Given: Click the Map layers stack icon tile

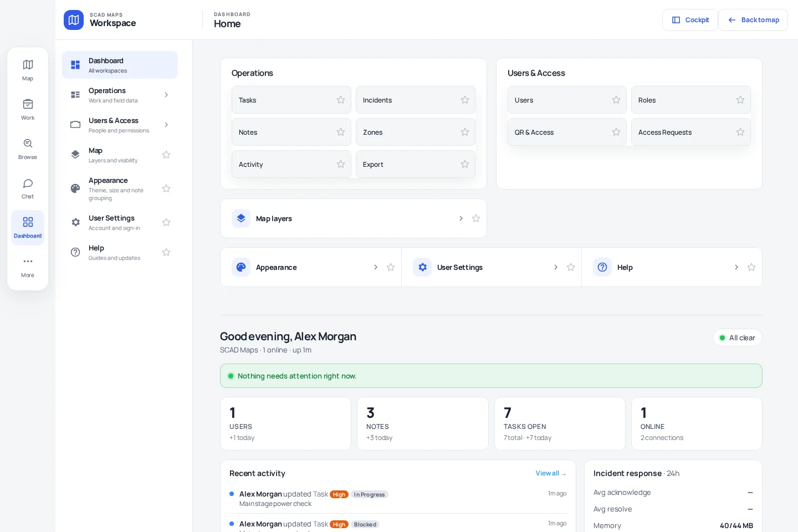Looking at the screenshot, I should [241, 218].
